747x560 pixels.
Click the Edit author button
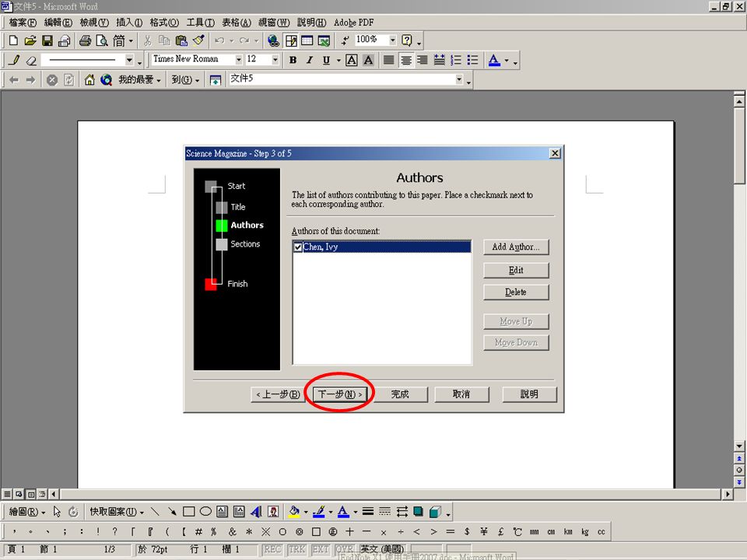(x=516, y=270)
